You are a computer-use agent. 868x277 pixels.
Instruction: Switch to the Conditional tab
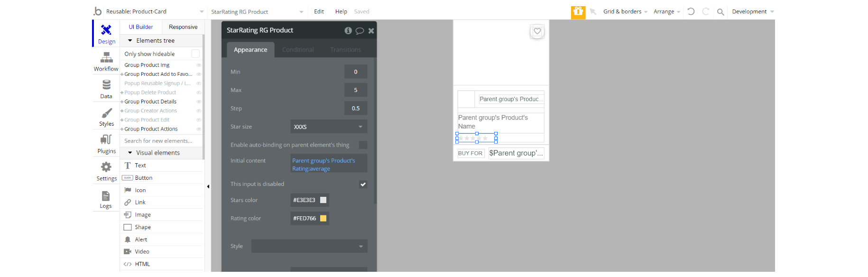click(298, 50)
